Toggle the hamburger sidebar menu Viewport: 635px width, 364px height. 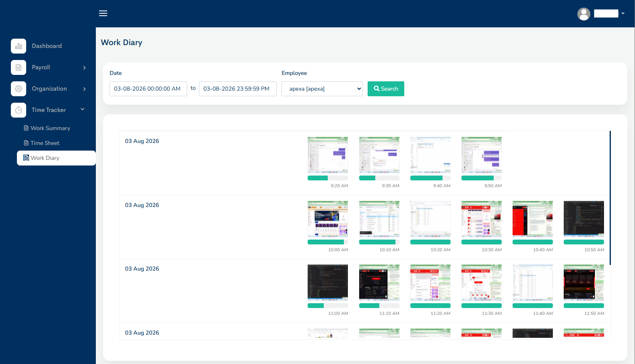[103, 13]
